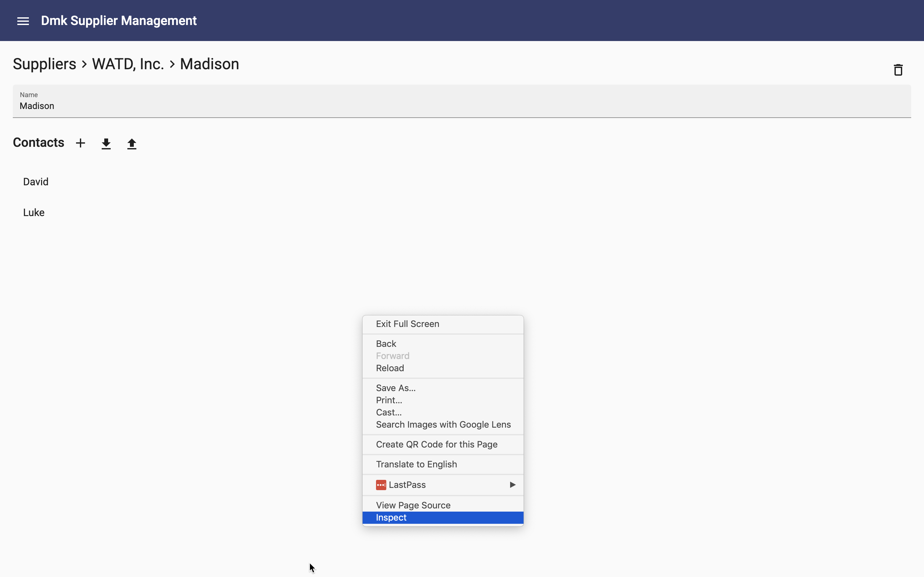
Task: Select Translate to English option
Action: (416, 464)
